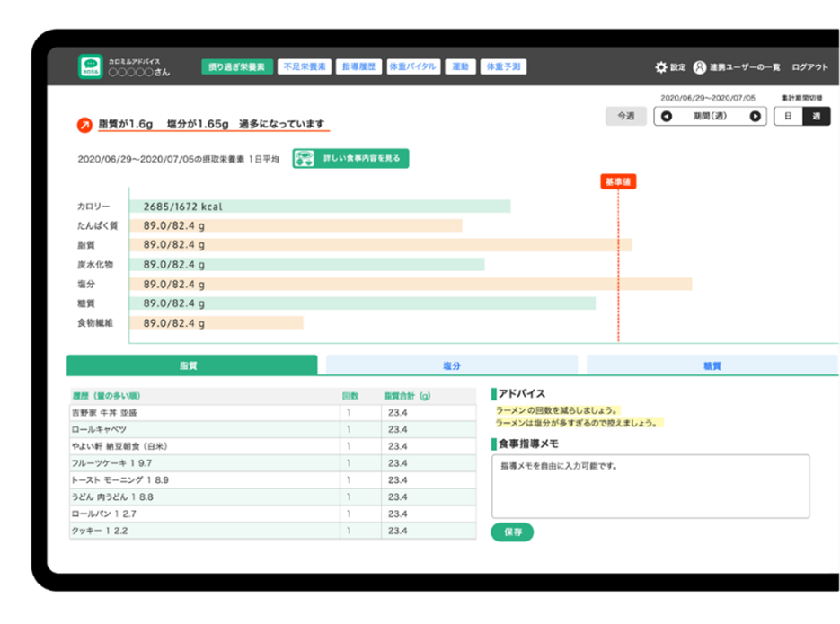This screenshot has height=624, width=840.
Task: Click the green app logo icon
Action: click(x=91, y=67)
